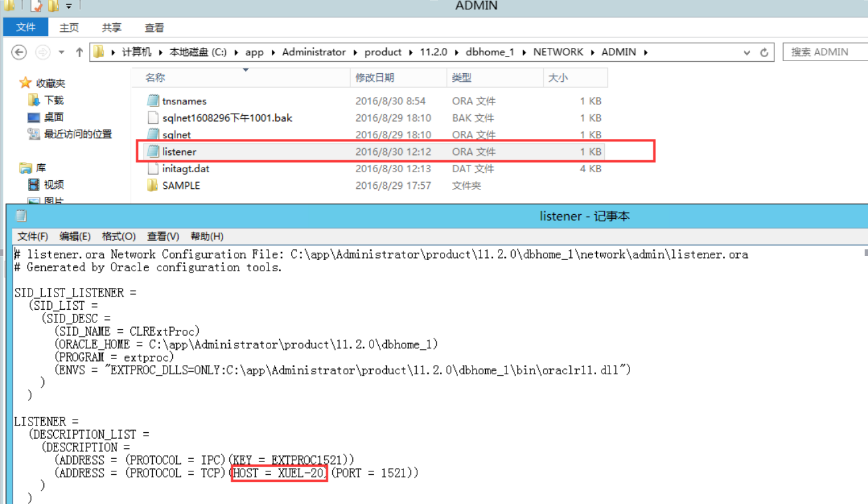
Task: Click the SAMPLE folder name
Action: coord(181,186)
